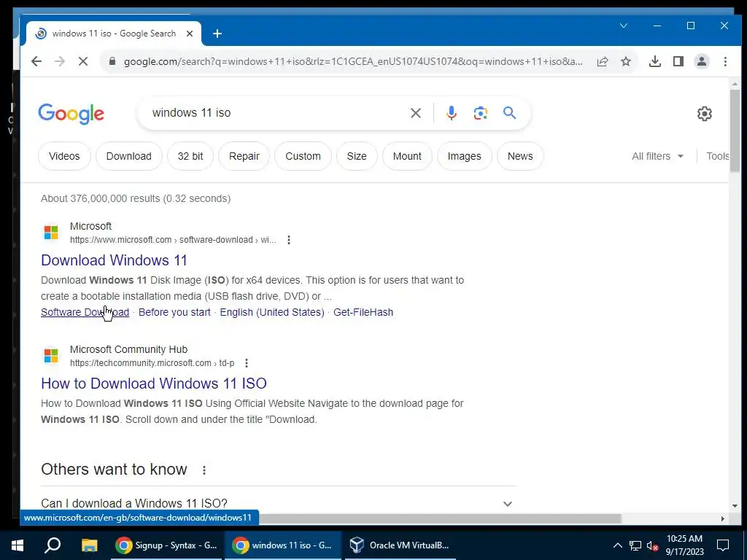747x560 pixels.
Task: Click the scroll-down arrow of vertical scrollbar
Action: 735,506
